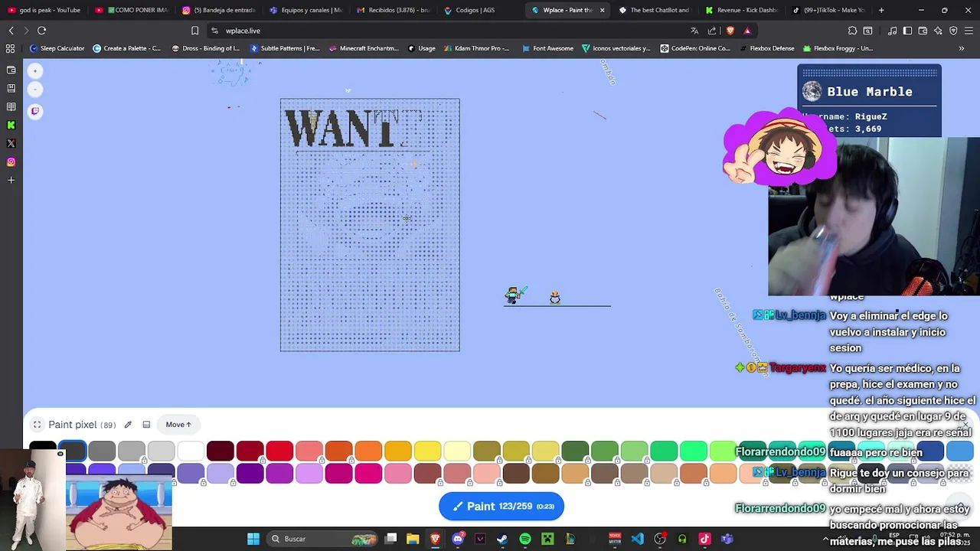Open Steam from the taskbar
Viewport: 980px width, 551px height.
tap(502, 539)
